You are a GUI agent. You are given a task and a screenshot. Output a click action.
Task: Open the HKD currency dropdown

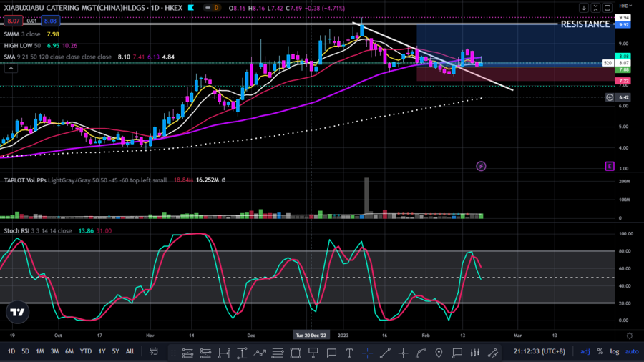tap(624, 6)
